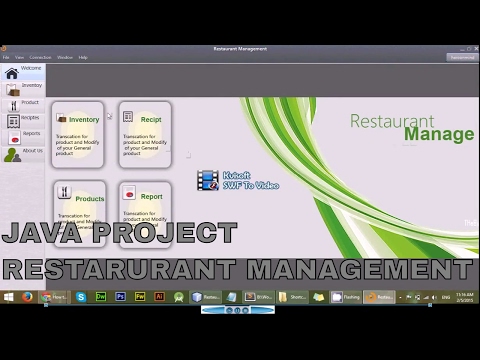The height and width of the screenshot is (360, 480).
Task: Open Recipes from the sidebar
Action: tap(23, 121)
